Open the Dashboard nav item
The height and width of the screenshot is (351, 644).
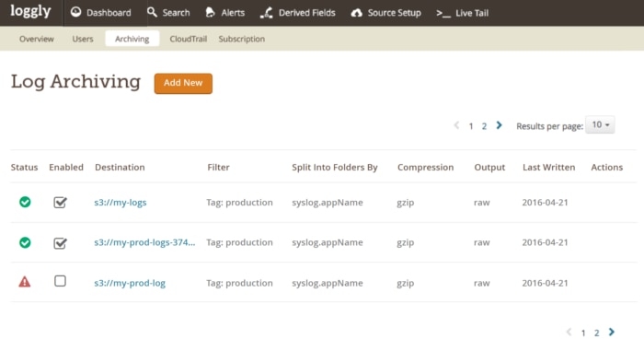pos(100,13)
